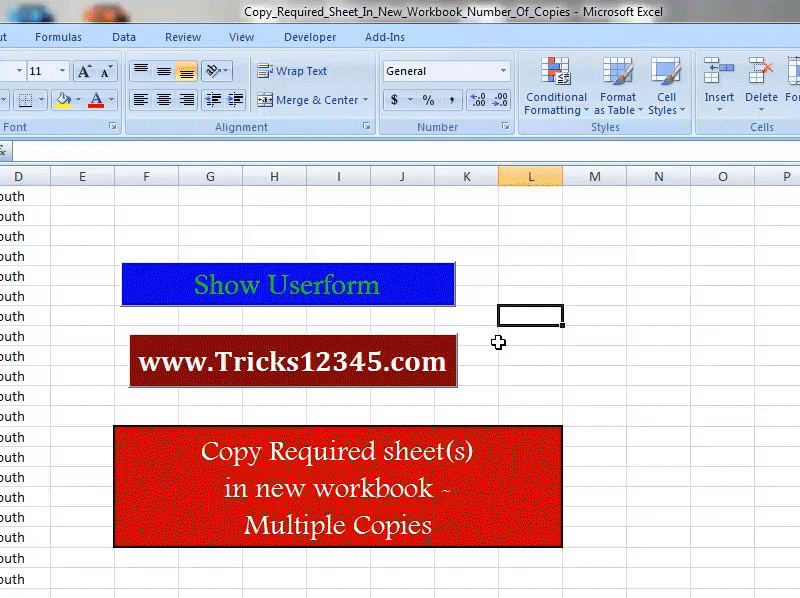This screenshot has height=598, width=800.
Task: Click the Delete cells icon
Action: (761, 71)
